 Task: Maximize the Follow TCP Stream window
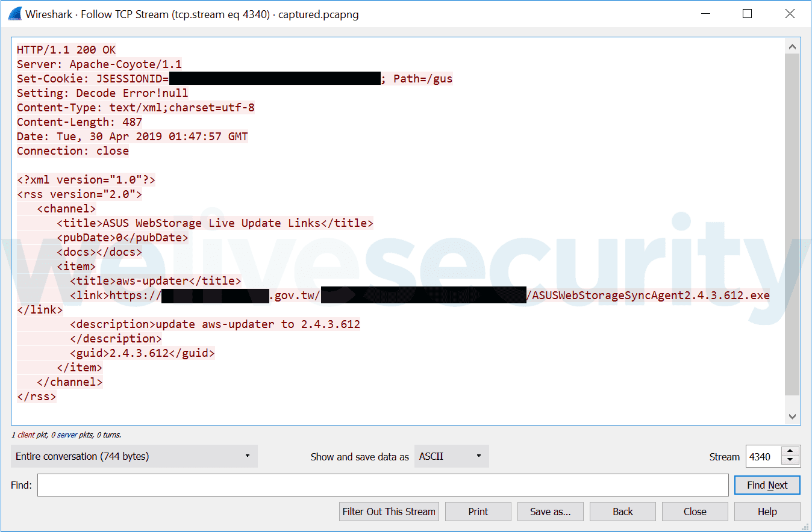tap(747, 13)
